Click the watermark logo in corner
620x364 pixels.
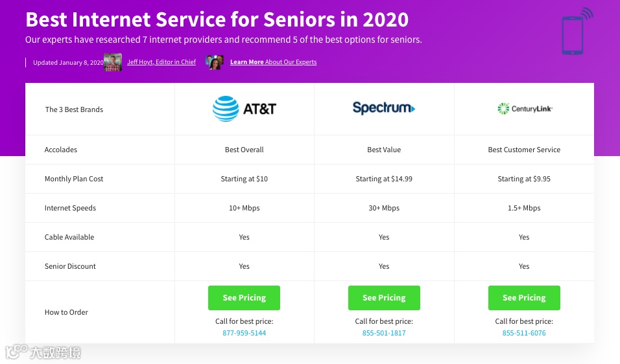[x=44, y=352]
